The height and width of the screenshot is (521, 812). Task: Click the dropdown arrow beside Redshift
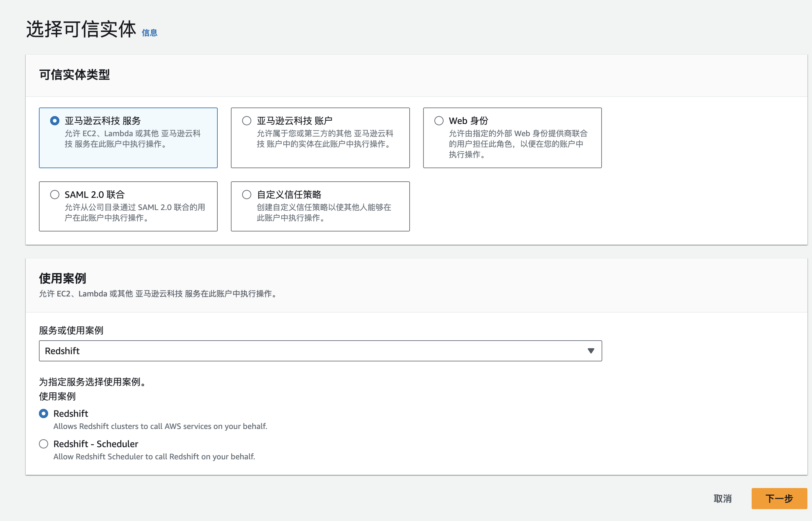[x=591, y=351]
